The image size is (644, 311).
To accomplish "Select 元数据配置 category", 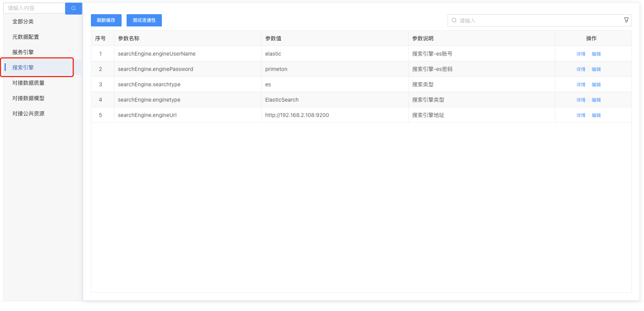I will pyautogui.click(x=26, y=37).
